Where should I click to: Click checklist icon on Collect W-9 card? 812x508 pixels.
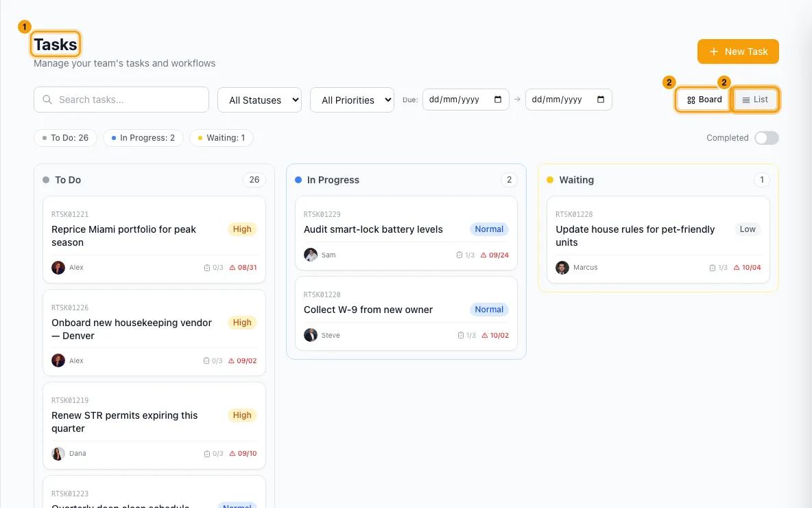pyautogui.click(x=460, y=336)
